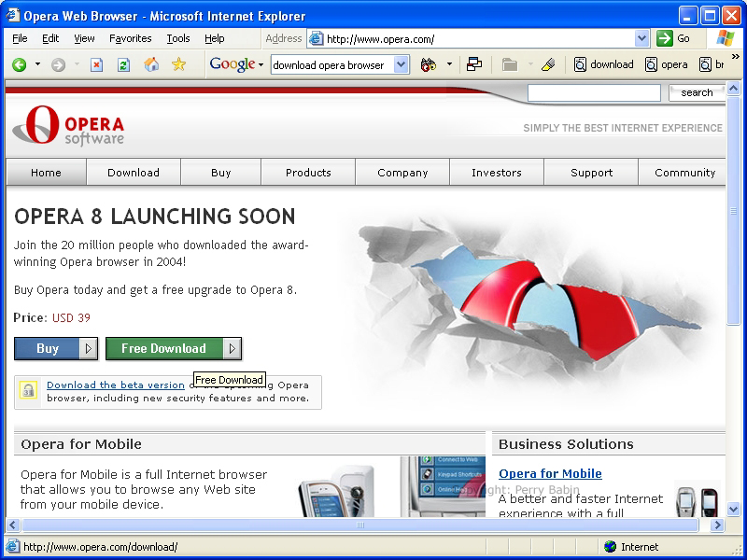Click the mobile phone image in Opera for Mobile
The image size is (747, 560).
point(336,491)
